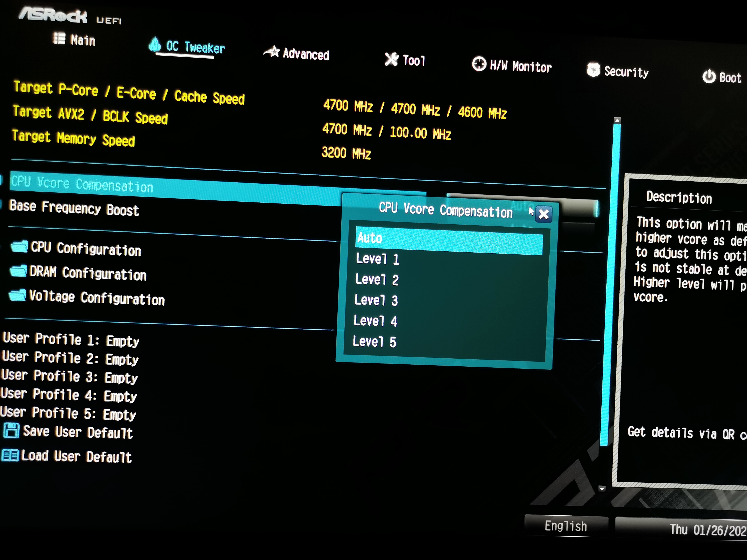Click the Main tab list icon

tap(59, 38)
